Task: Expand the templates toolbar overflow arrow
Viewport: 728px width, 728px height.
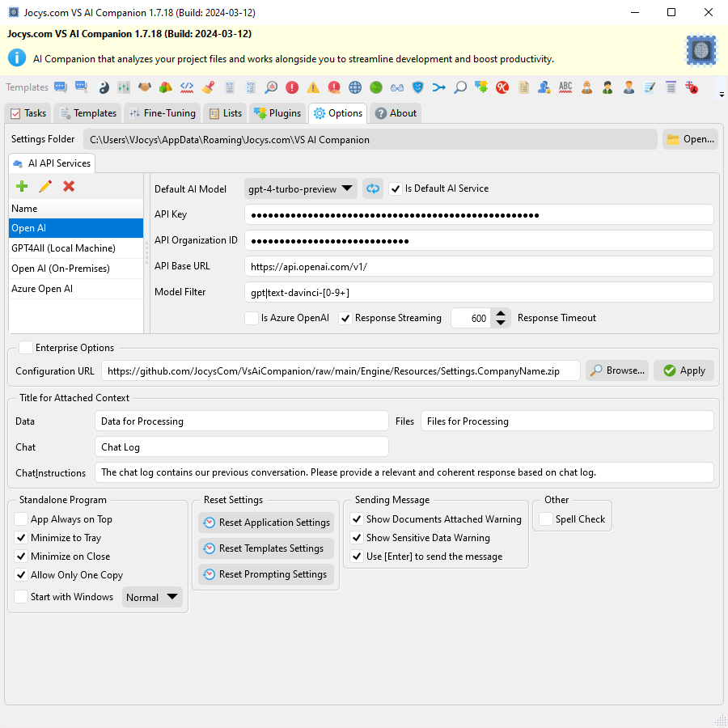Action: click(x=722, y=95)
